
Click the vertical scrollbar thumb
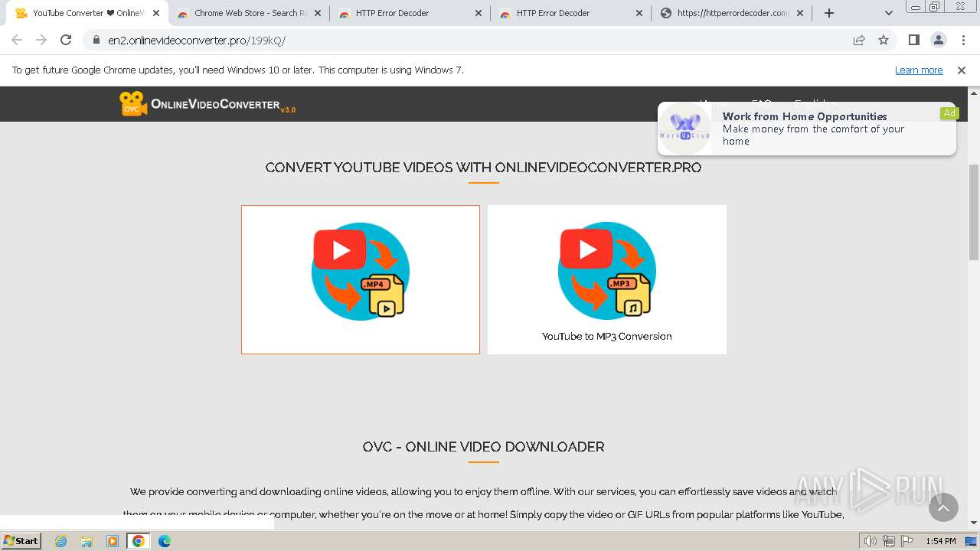974,213
